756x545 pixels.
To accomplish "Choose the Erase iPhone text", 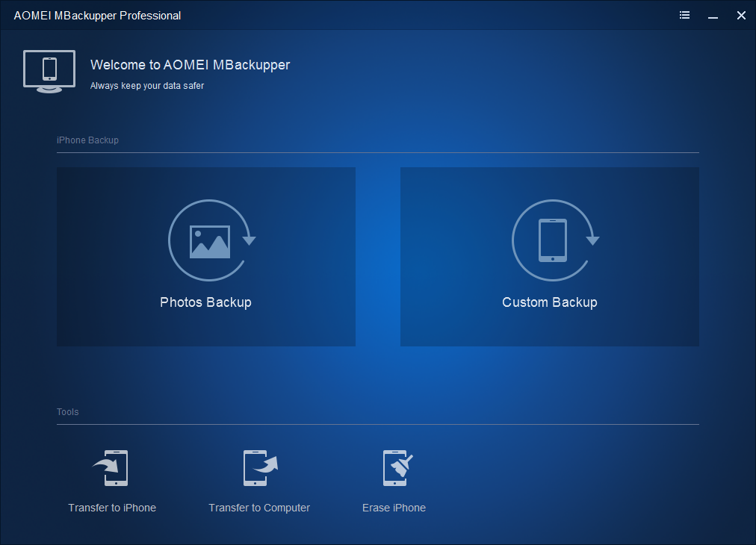I will pyautogui.click(x=394, y=508).
